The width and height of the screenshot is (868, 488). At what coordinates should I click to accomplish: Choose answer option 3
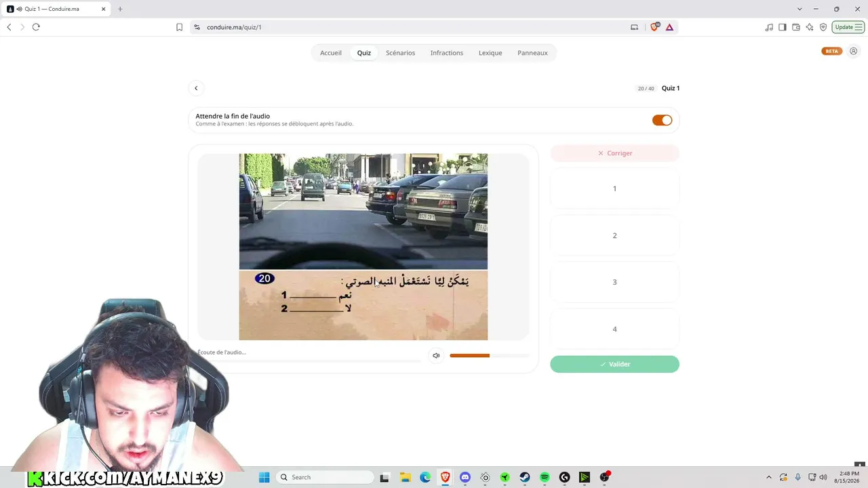pyautogui.click(x=614, y=282)
